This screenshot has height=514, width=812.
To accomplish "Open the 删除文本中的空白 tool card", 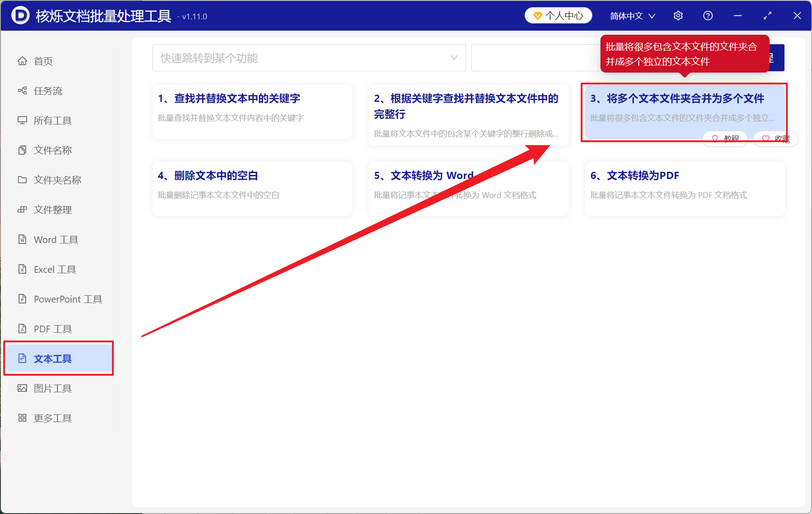I will coord(252,188).
